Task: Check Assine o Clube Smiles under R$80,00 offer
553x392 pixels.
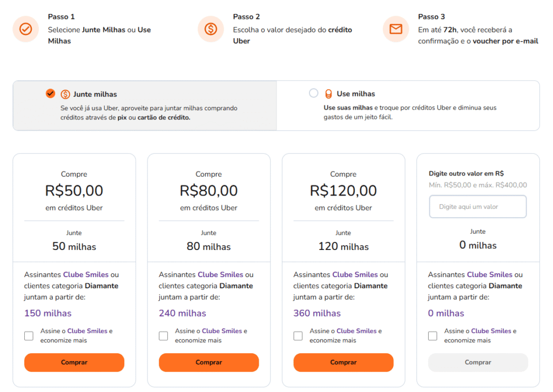Action: [x=163, y=335]
